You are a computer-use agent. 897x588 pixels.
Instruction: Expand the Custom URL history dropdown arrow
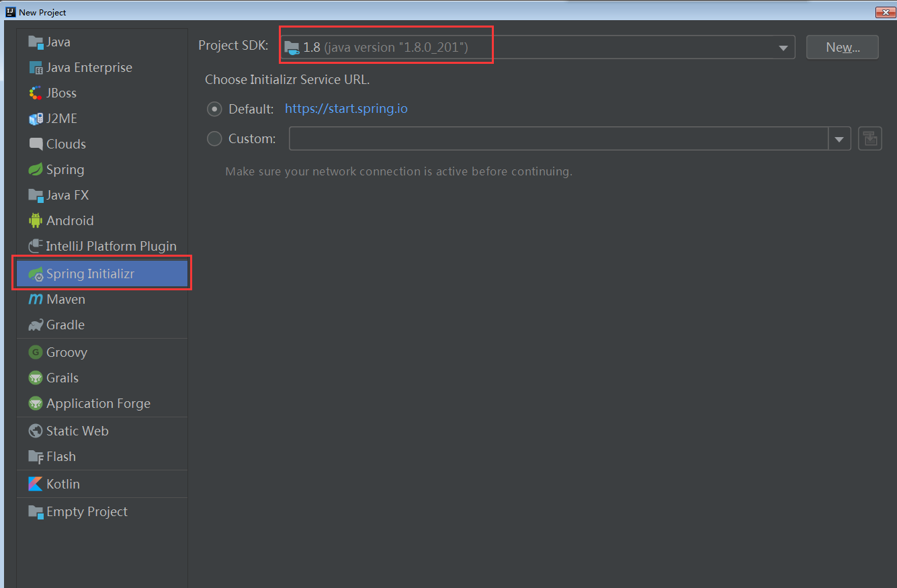839,139
